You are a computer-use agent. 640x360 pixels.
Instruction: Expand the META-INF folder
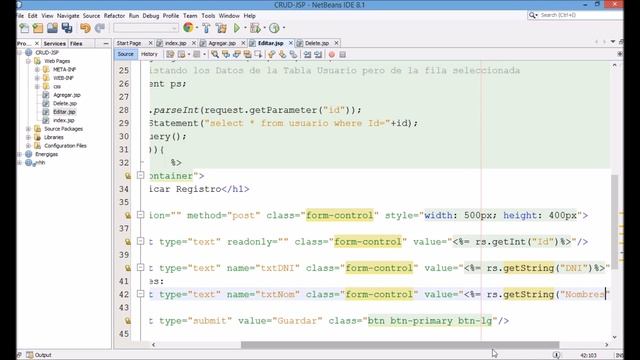pos(37,69)
